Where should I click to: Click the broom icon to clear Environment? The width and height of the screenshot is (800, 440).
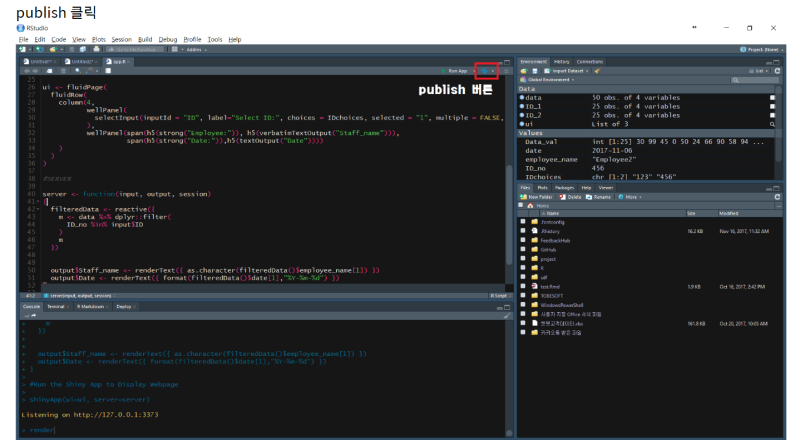[x=597, y=71]
